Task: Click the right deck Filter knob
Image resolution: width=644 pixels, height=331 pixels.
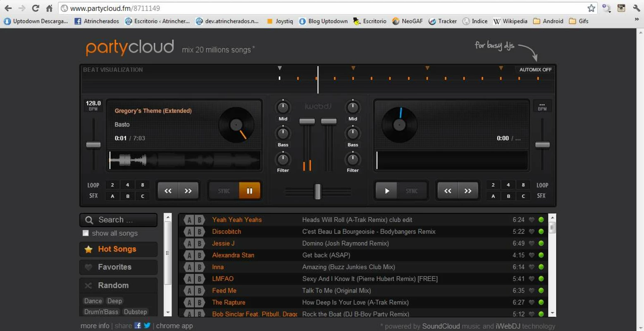Action: [x=353, y=159]
